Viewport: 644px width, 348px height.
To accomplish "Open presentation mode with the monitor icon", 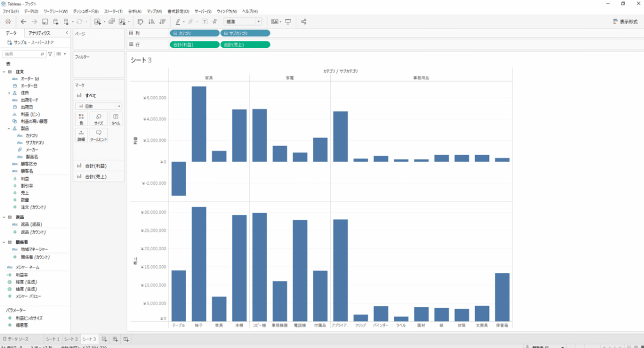I will 288,21.
